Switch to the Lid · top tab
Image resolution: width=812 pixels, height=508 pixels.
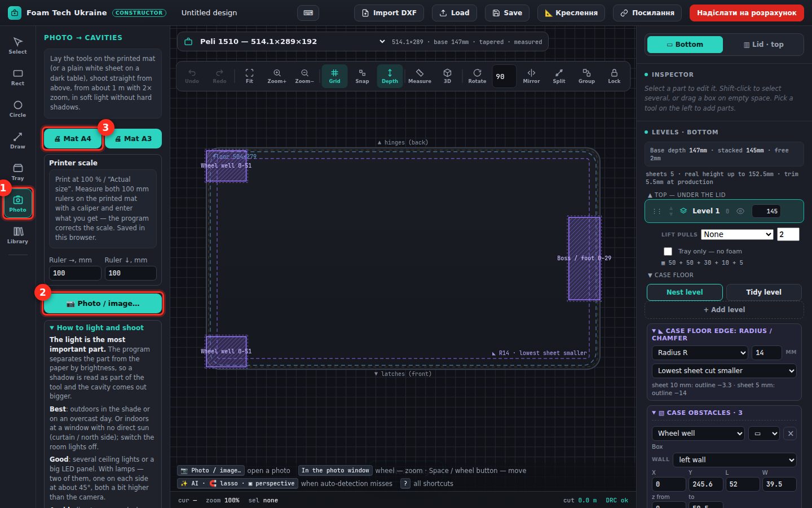pyautogui.click(x=764, y=45)
